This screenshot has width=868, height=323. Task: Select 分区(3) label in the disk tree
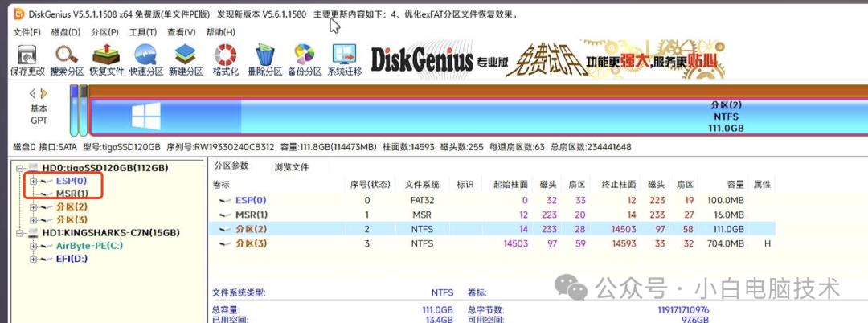coord(72,219)
